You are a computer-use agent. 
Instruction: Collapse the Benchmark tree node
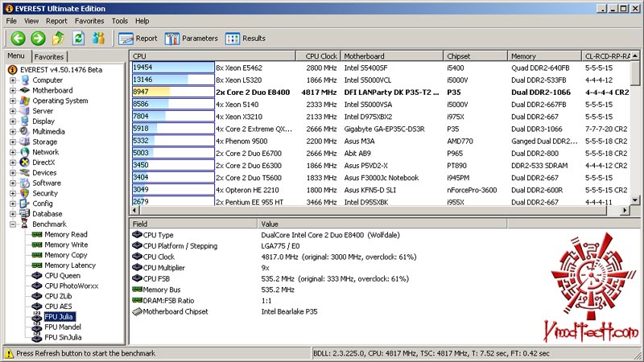click(x=13, y=224)
